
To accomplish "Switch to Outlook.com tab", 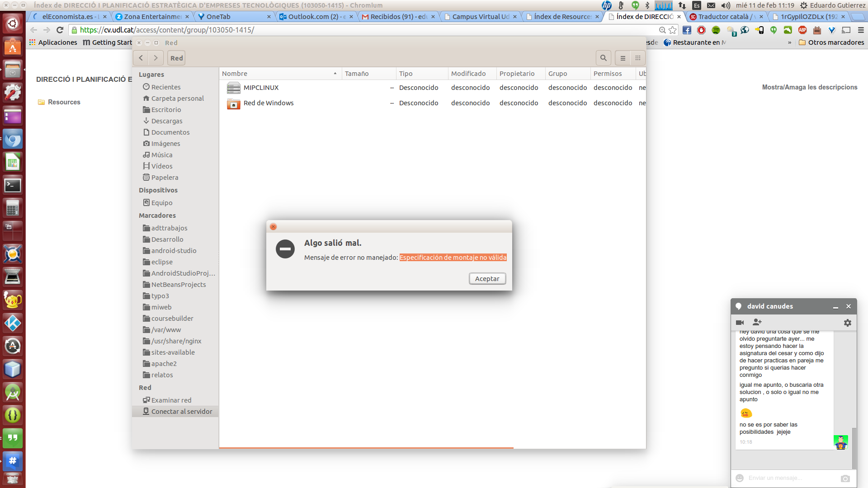I will [315, 17].
